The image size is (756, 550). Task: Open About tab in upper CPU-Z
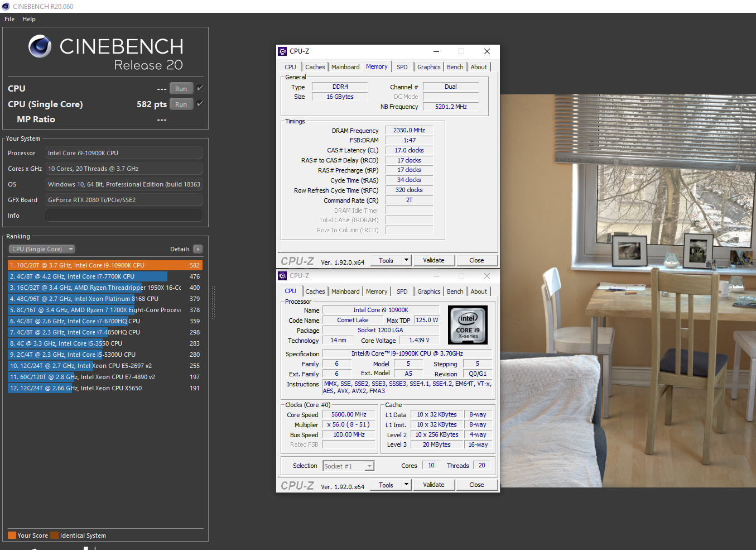[x=479, y=67]
